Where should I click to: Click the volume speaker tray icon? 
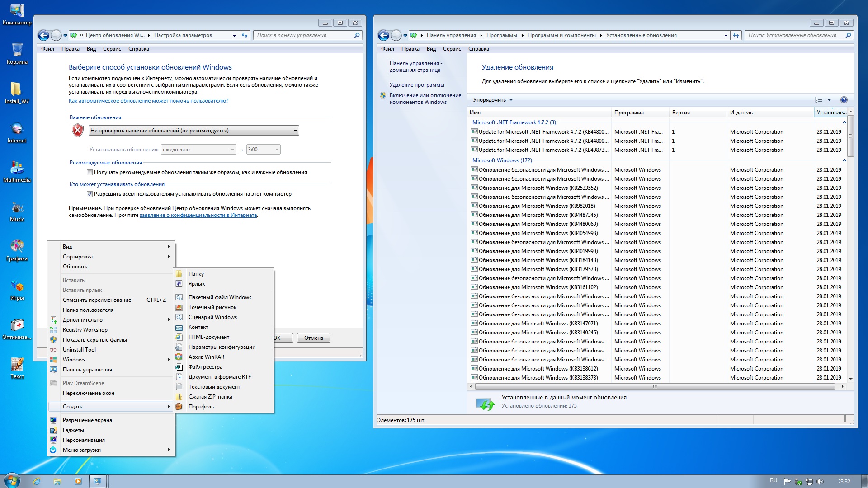click(x=820, y=482)
